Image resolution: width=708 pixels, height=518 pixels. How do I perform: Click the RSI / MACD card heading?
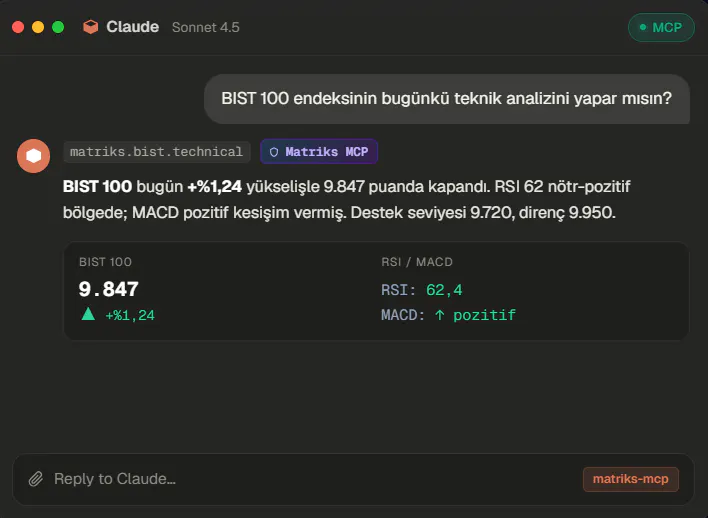[417, 262]
